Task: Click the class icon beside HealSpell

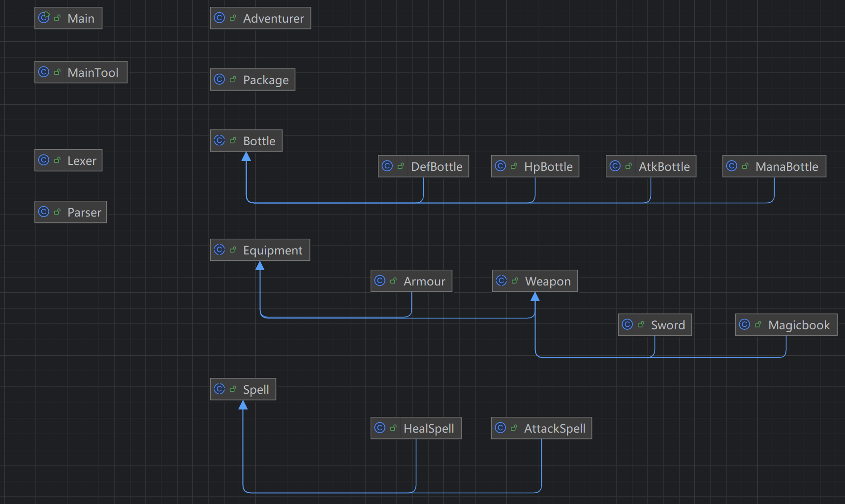Action: (x=380, y=428)
